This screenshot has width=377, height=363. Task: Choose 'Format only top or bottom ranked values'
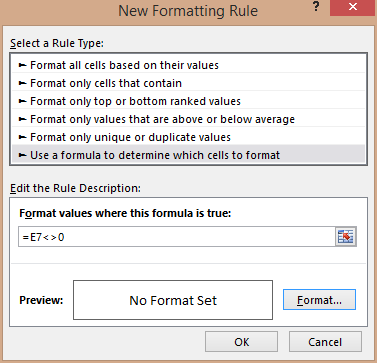[x=189, y=101]
